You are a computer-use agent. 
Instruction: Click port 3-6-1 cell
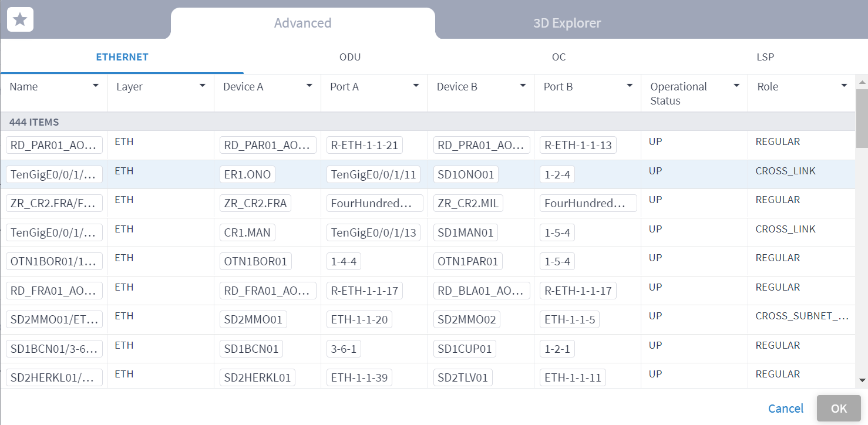[345, 349]
